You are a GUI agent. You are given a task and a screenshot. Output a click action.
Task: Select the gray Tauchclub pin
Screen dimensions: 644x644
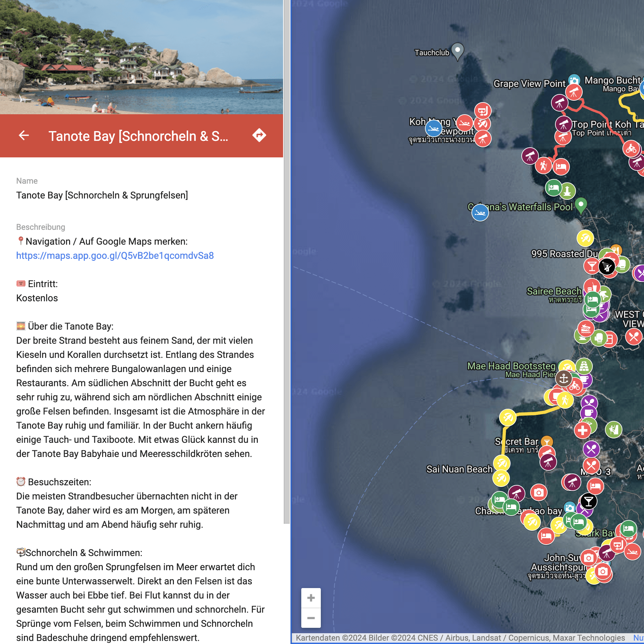pos(457,51)
